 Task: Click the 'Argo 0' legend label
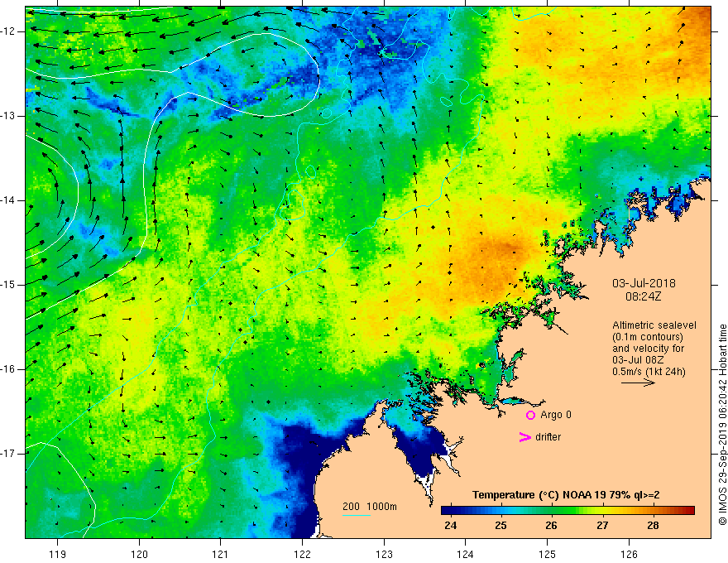pyautogui.click(x=556, y=415)
